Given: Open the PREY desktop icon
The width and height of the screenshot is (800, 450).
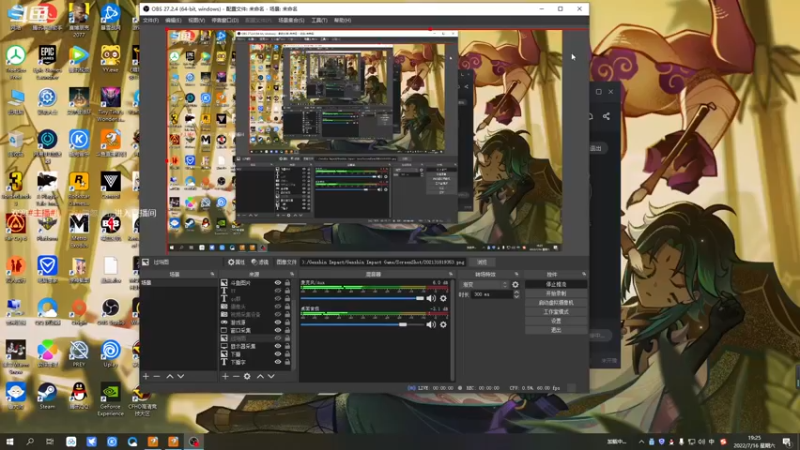Looking at the screenshot, I should coord(79,354).
